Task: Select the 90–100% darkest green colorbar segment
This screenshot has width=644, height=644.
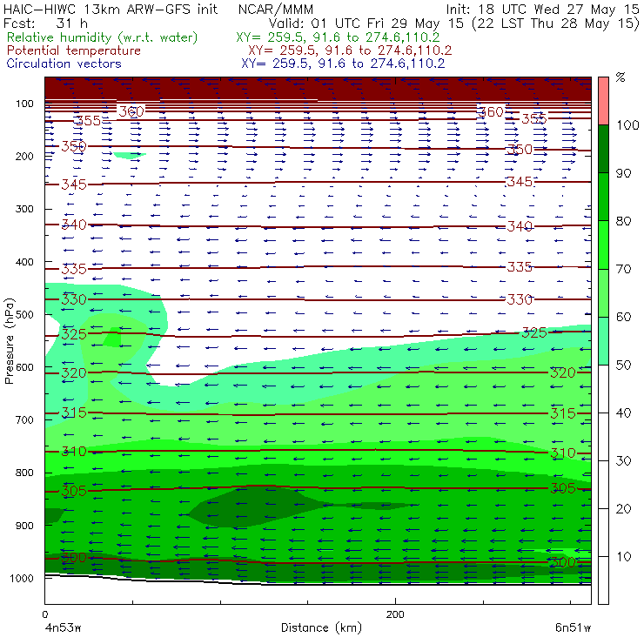Action: [x=603, y=149]
